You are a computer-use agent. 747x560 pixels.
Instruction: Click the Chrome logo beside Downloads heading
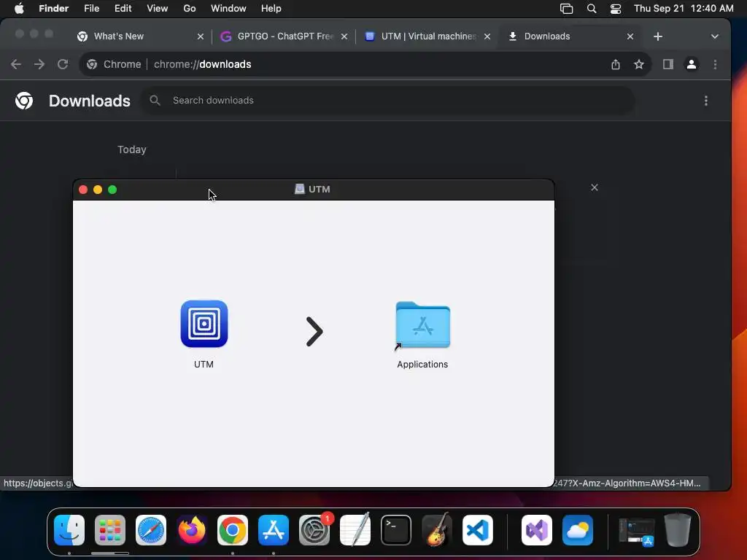point(24,101)
